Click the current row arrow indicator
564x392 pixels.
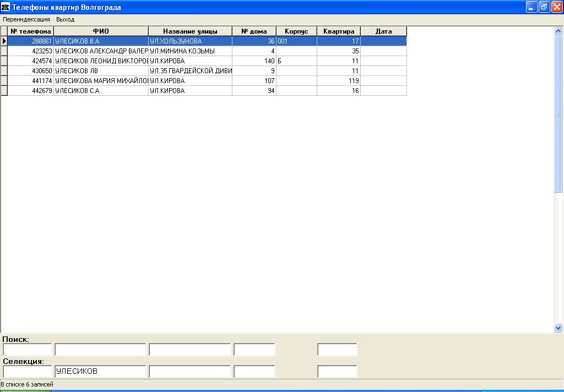pos(4,41)
